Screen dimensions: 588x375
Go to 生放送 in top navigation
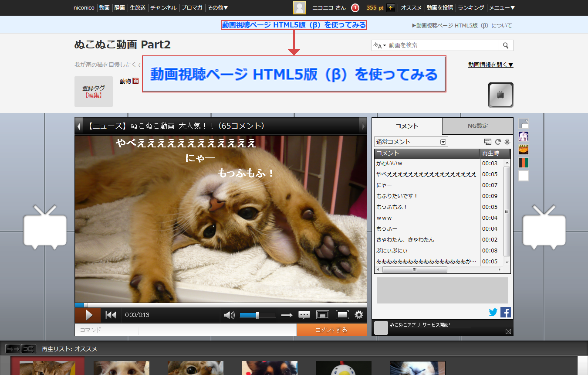pos(138,8)
